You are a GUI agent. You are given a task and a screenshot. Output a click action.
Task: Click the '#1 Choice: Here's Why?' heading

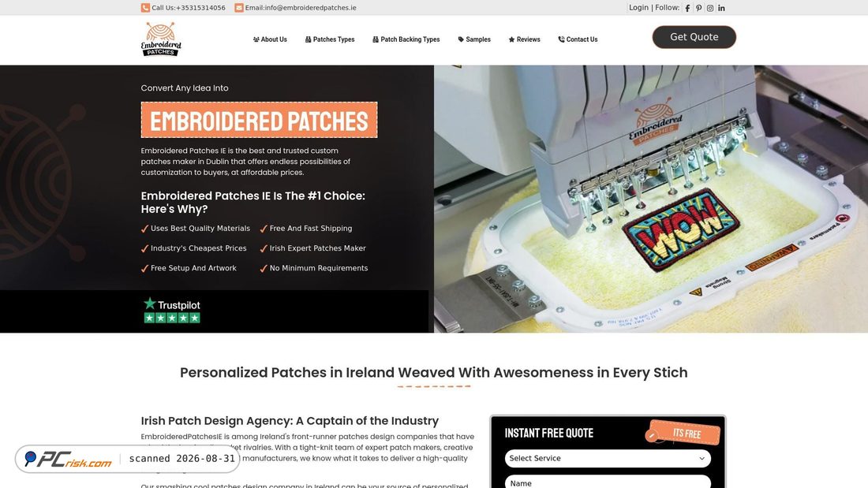click(x=253, y=203)
